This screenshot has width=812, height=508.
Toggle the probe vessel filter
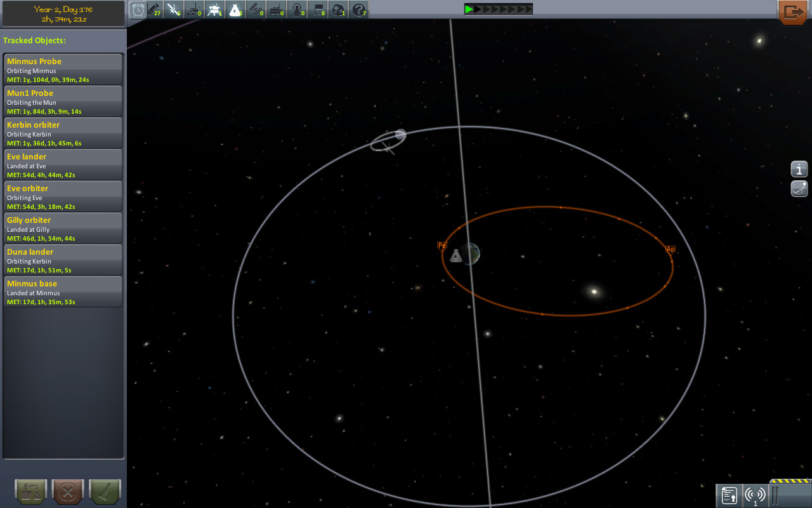click(173, 10)
